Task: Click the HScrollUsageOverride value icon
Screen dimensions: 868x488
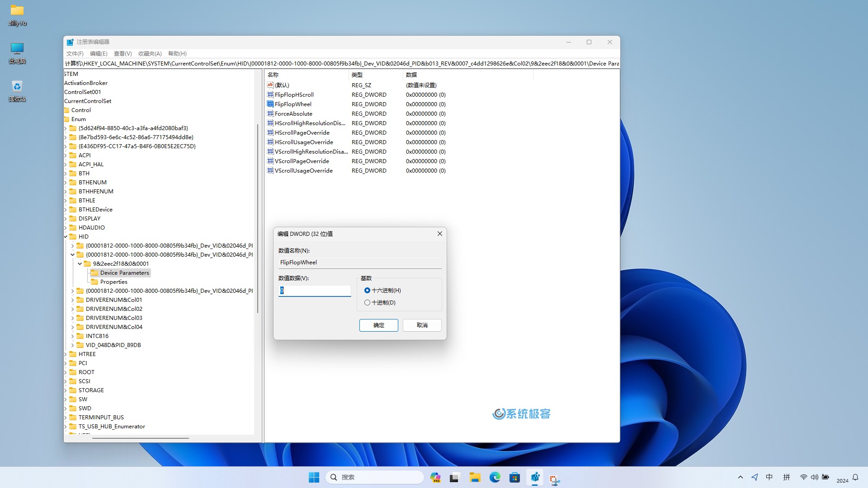Action: point(270,142)
